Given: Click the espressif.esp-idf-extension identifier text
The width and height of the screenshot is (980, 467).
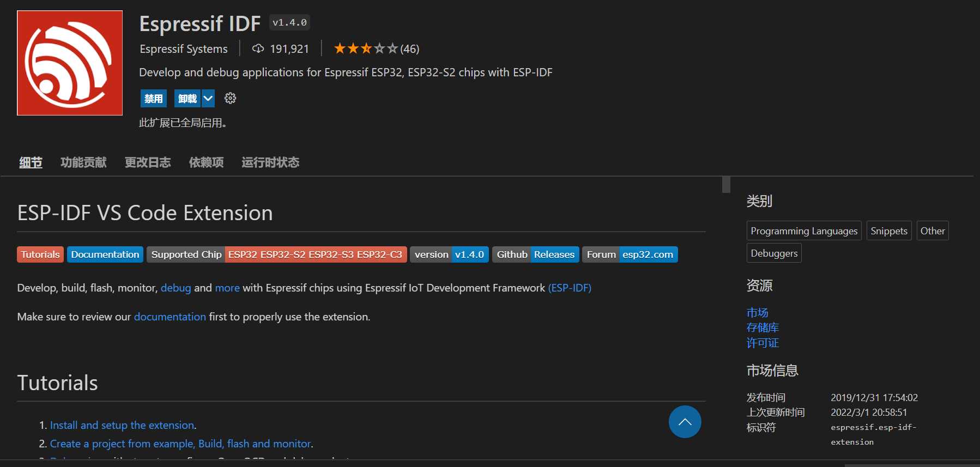Looking at the screenshot, I should (x=874, y=434).
